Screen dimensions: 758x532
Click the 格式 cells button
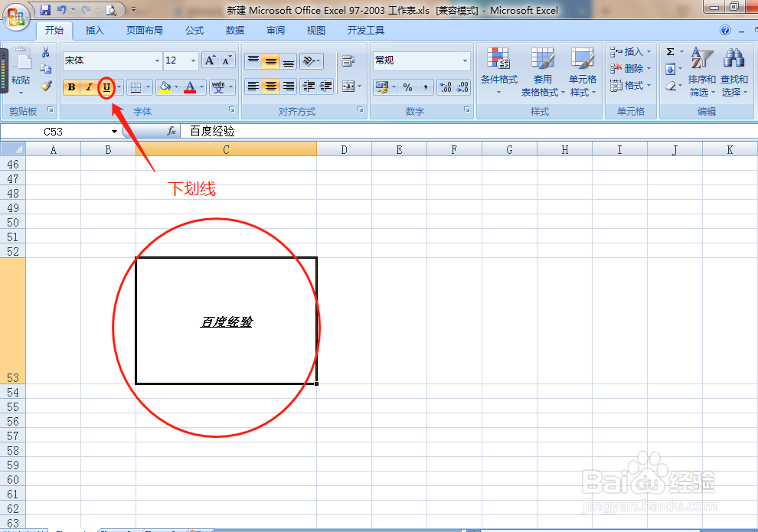click(630, 86)
